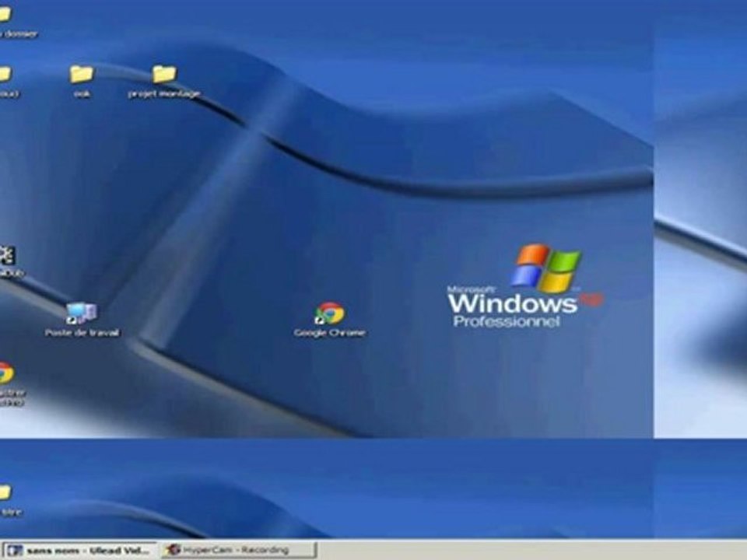The height and width of the screenshot is (560, 747).
Task: Switch to the Ulead Video taskbar button
Action: [79, 551]
